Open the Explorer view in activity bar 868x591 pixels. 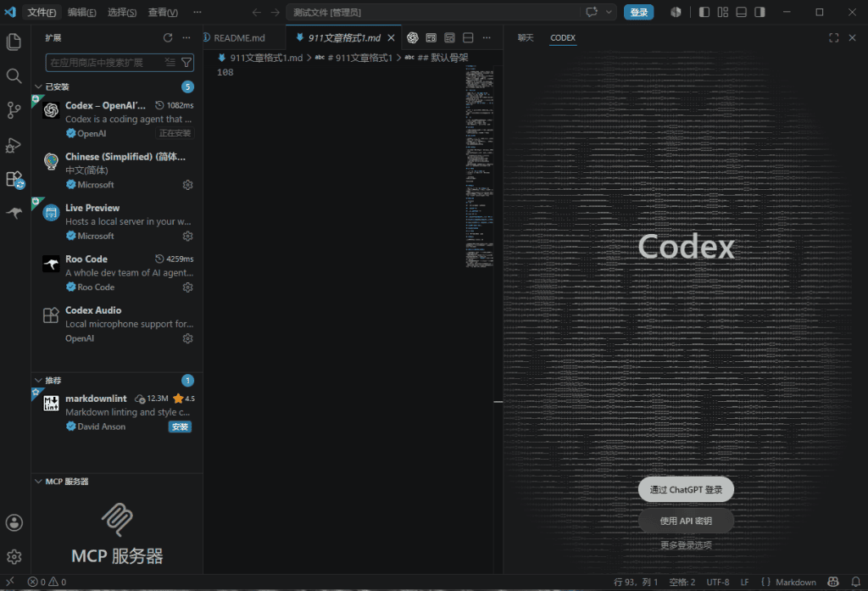tap(14, 42)
